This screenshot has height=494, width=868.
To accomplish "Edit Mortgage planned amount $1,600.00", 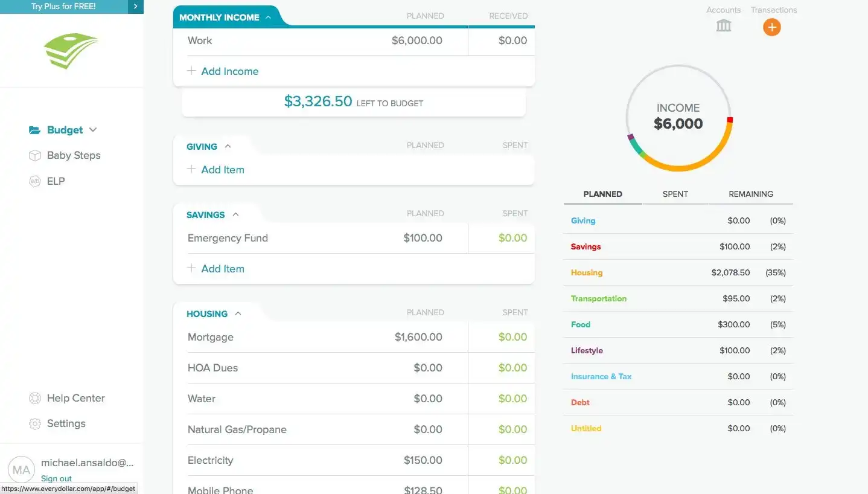I will tap(418, 337).
